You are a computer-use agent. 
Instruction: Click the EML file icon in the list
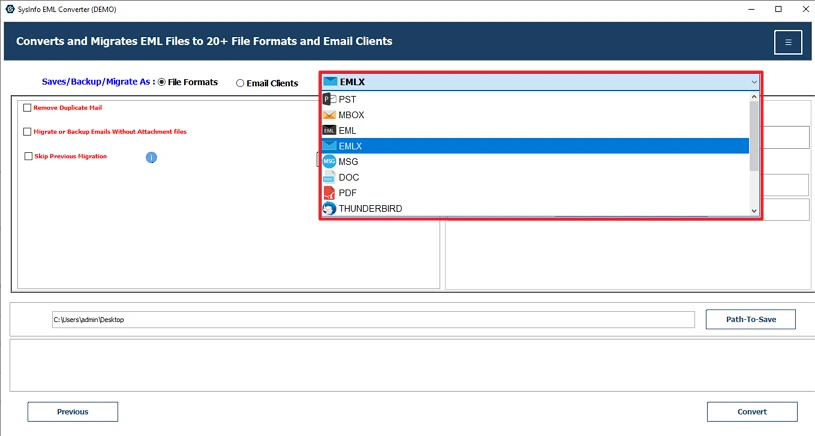[x=329, y=130]
